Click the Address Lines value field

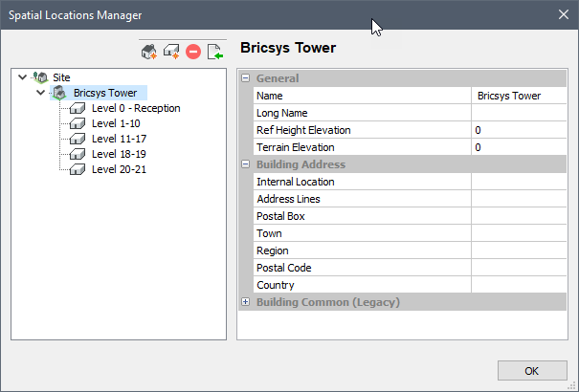(519, 199)
